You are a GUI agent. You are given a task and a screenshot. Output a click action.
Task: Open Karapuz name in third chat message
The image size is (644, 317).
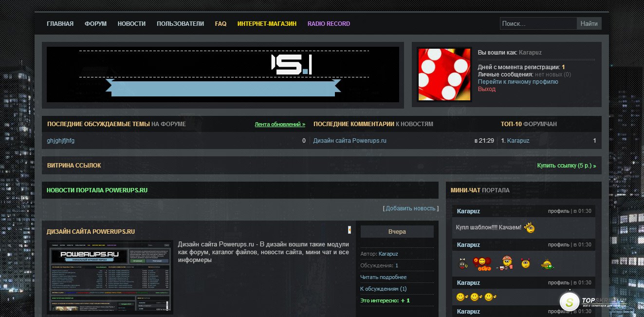pos(468,282)
